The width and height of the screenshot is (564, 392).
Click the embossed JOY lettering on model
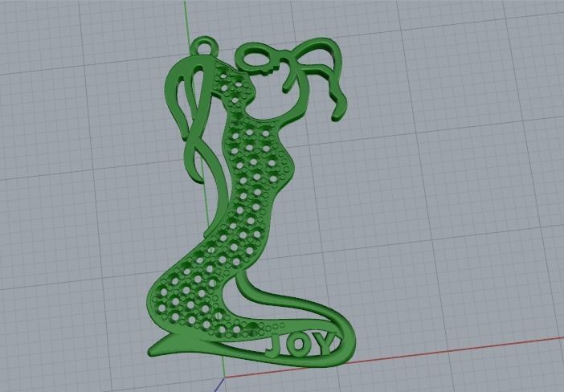pyautogui.click(x=302, y=345)
